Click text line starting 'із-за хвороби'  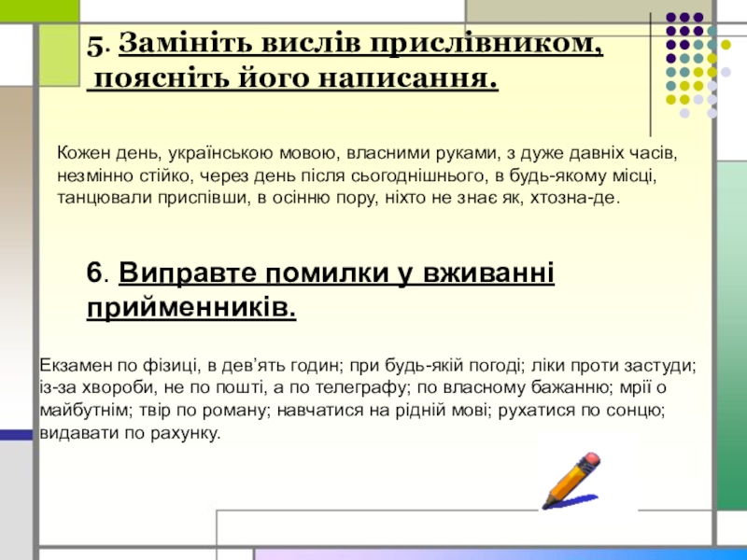tap(353, 387)
